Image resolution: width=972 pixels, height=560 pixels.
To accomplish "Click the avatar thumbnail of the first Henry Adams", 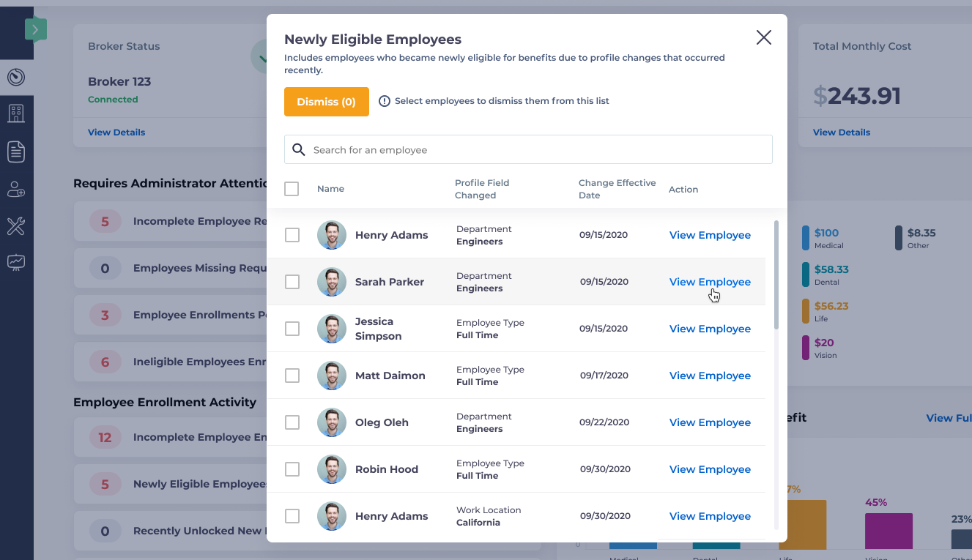I will (x=332, y=235).
